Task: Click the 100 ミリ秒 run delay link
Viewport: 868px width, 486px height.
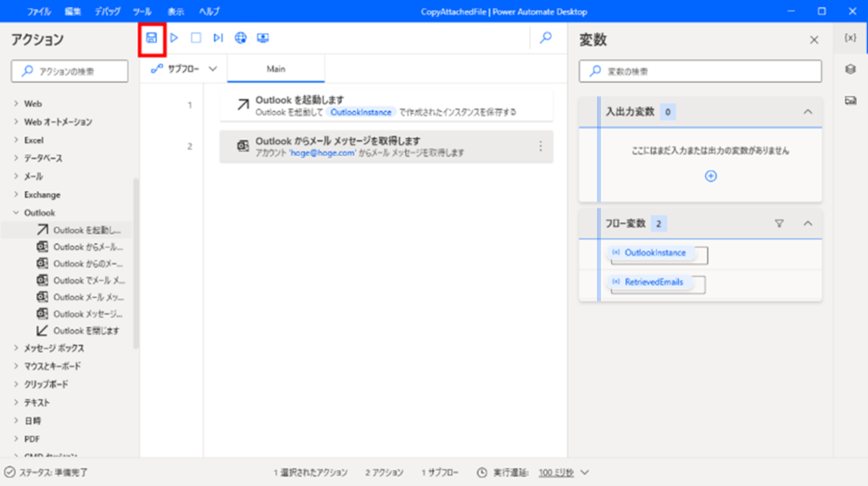Action: 556,472
